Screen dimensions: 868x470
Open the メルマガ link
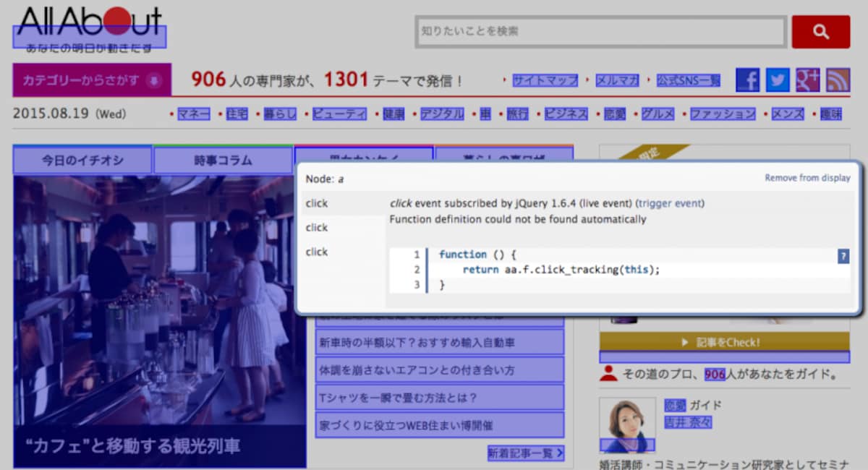[x=617, y=81]
